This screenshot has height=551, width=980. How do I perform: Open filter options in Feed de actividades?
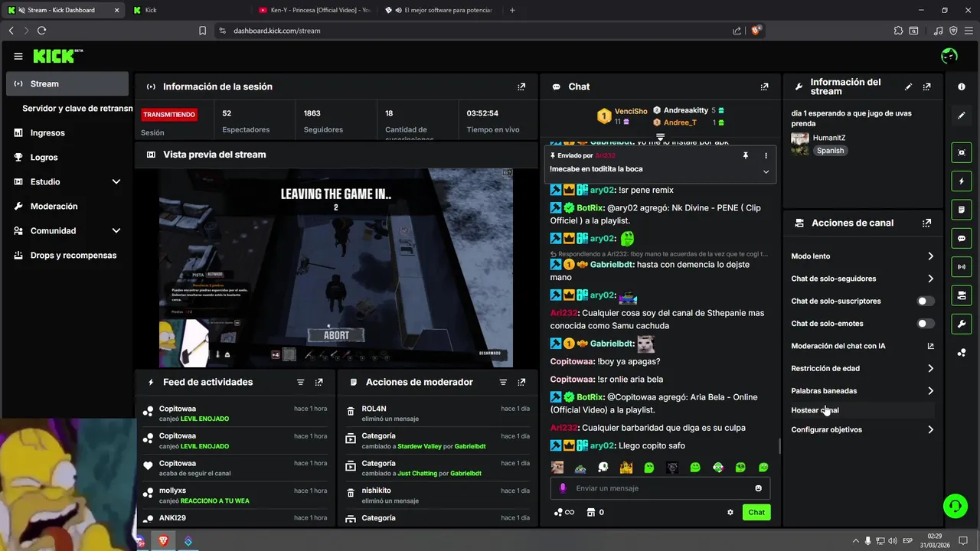[300, 383]
